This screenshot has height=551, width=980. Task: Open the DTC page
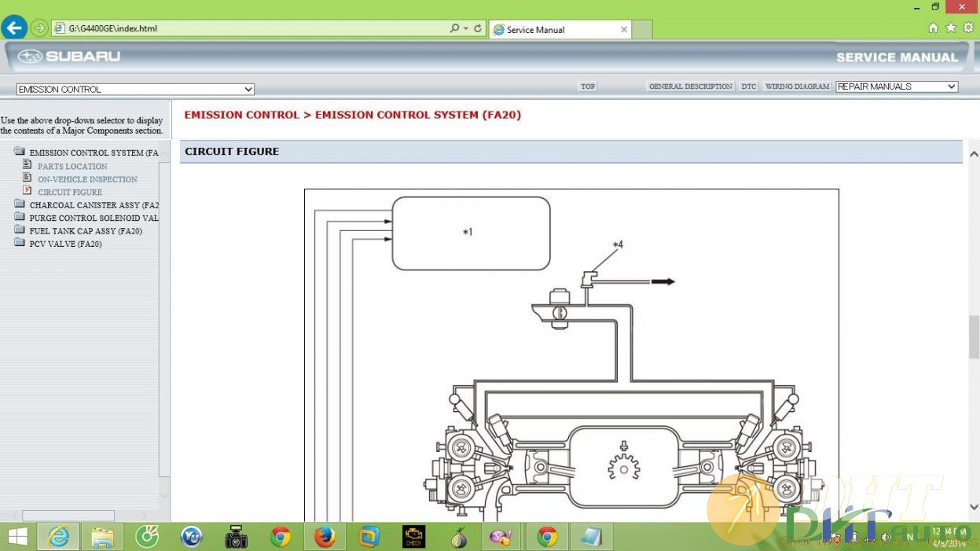click(749, 86)
